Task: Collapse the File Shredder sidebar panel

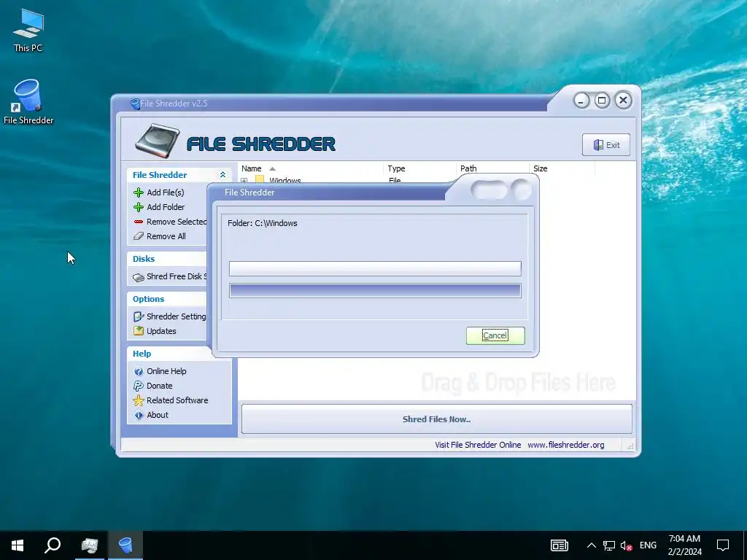Action: click(222, 175)
